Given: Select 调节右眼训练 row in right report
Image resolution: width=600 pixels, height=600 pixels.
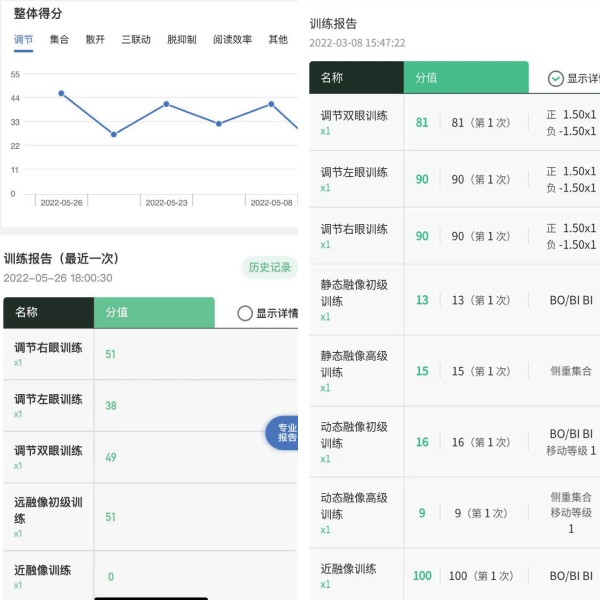Looking at the screenshot, I should click(455, 236).
